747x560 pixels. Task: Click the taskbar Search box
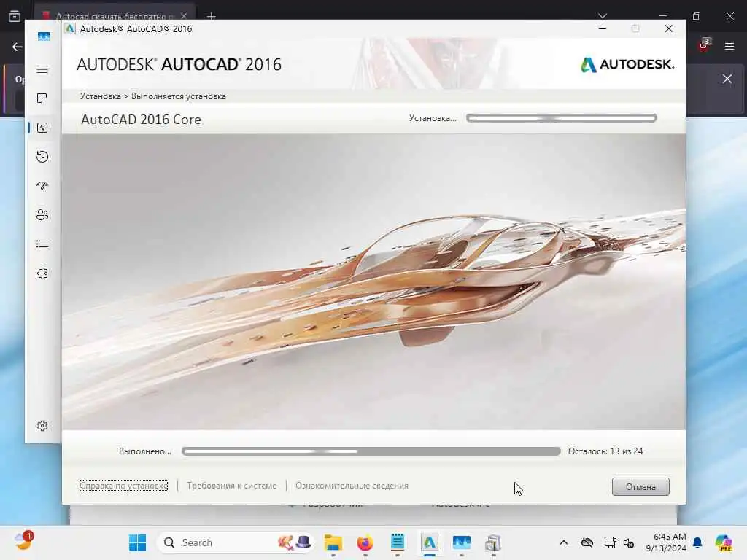pos(235,542)
